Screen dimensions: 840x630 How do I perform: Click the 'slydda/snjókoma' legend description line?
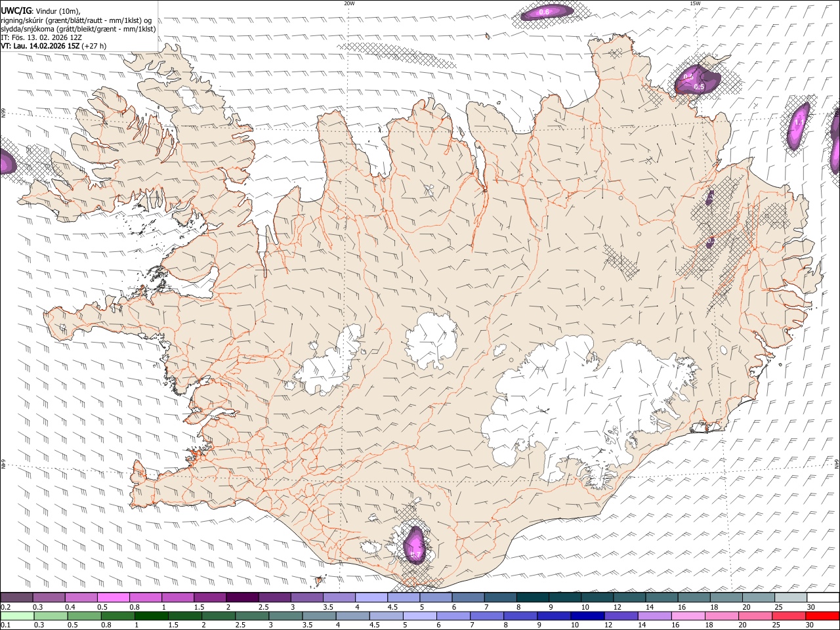tap(79, 29)
